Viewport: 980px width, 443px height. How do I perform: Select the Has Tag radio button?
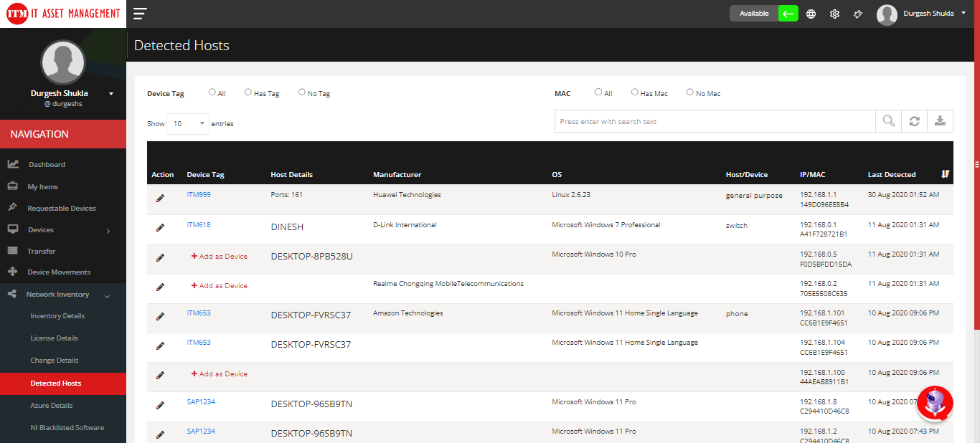click(x=248, y=92)
